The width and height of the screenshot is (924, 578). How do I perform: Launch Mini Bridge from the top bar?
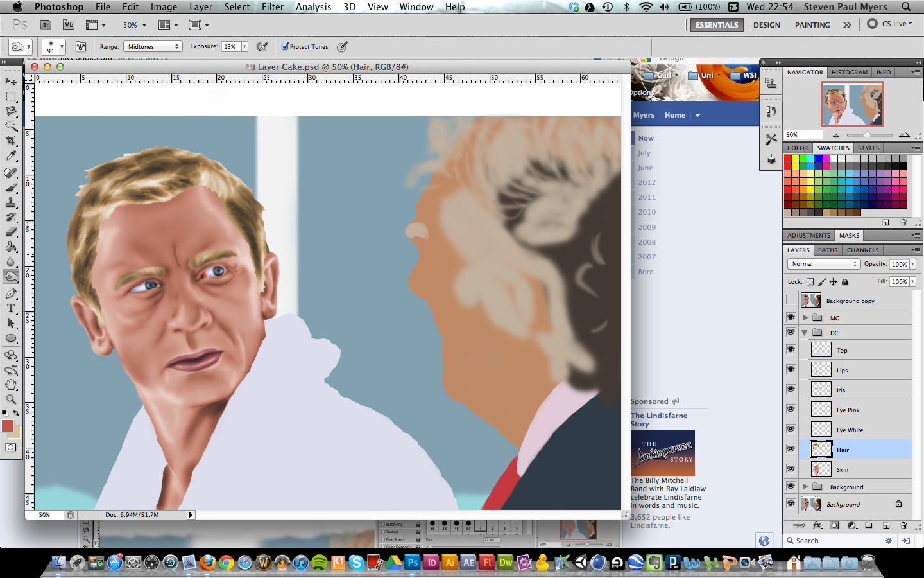[x=69, y=25]
